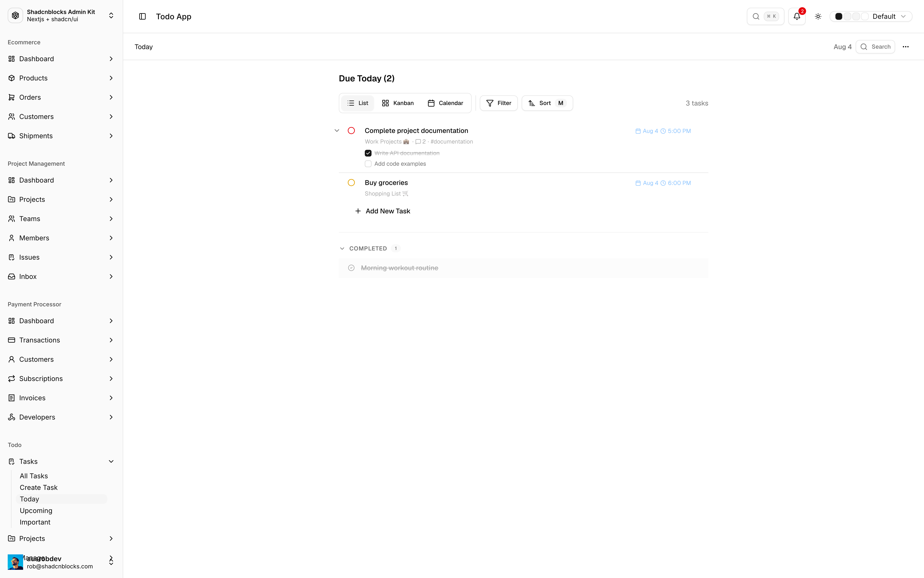Expand the Products menu chevron

tap(111, 78)
